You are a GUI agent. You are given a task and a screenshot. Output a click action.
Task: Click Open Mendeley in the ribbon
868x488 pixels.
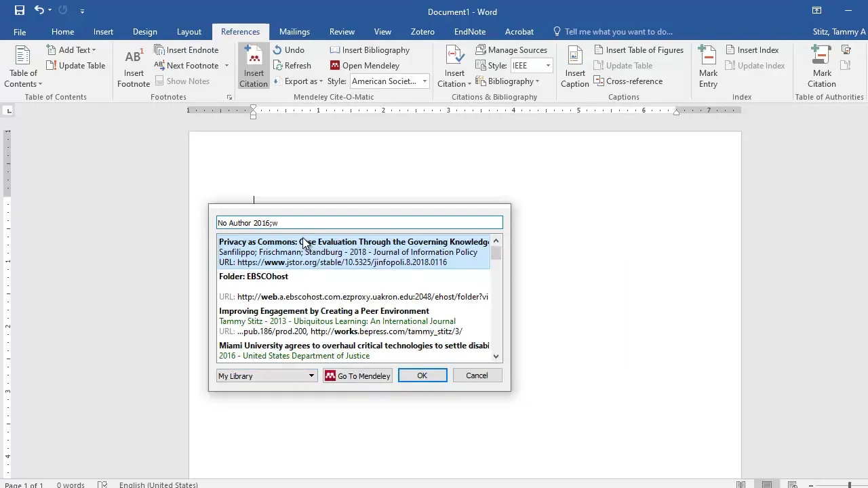365,66
